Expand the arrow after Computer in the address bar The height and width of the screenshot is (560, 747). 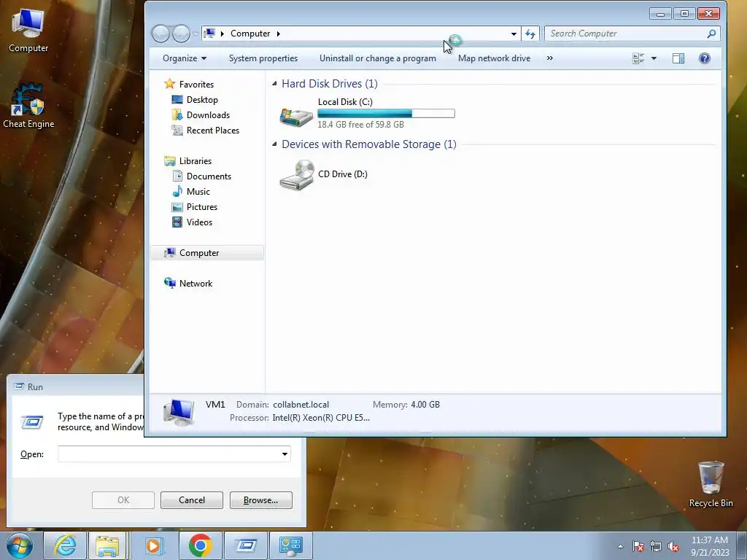pos(278,34)
